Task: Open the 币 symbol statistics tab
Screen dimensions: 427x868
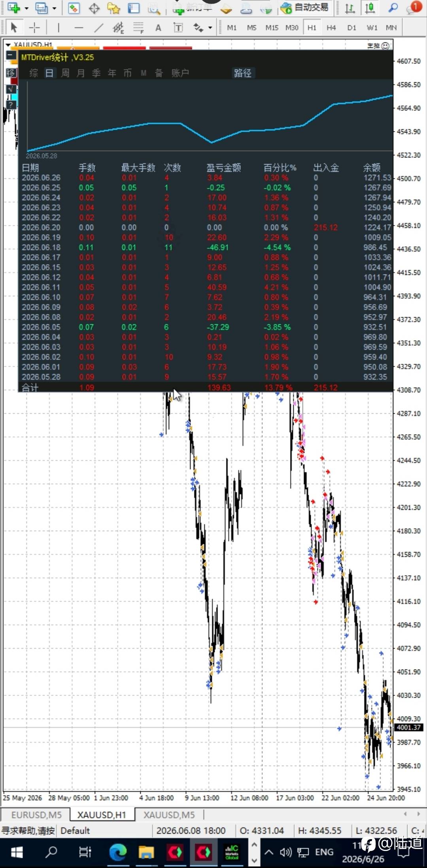Action: tap(127, 73)
